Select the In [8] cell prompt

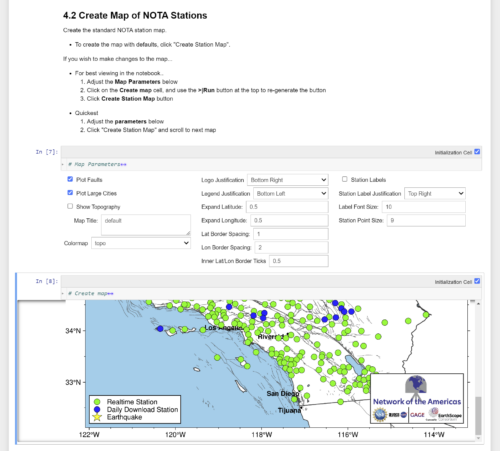(47, 281)
